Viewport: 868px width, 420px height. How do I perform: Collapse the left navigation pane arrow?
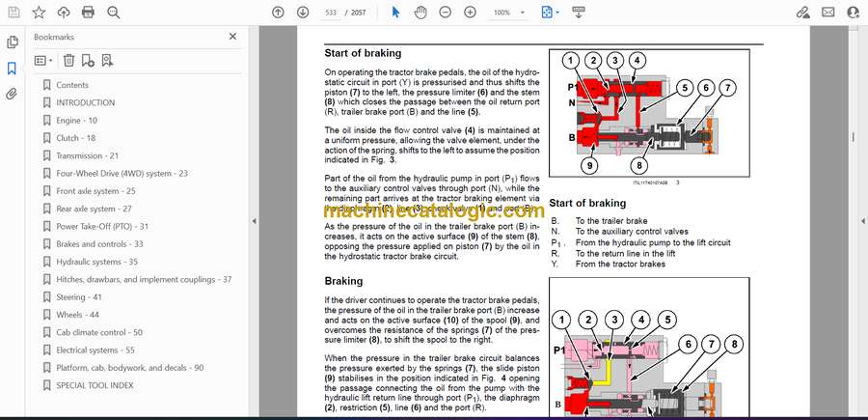coord(254,221)
